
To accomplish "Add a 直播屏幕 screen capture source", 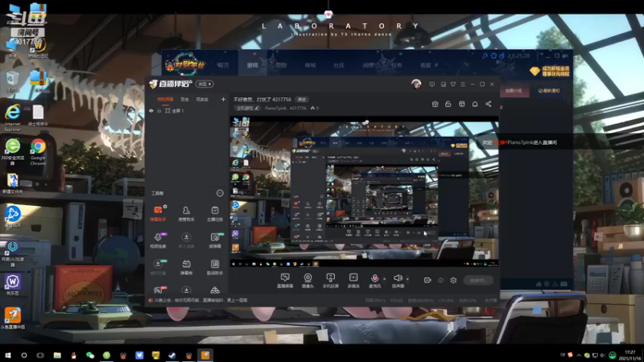I will 285,281.
